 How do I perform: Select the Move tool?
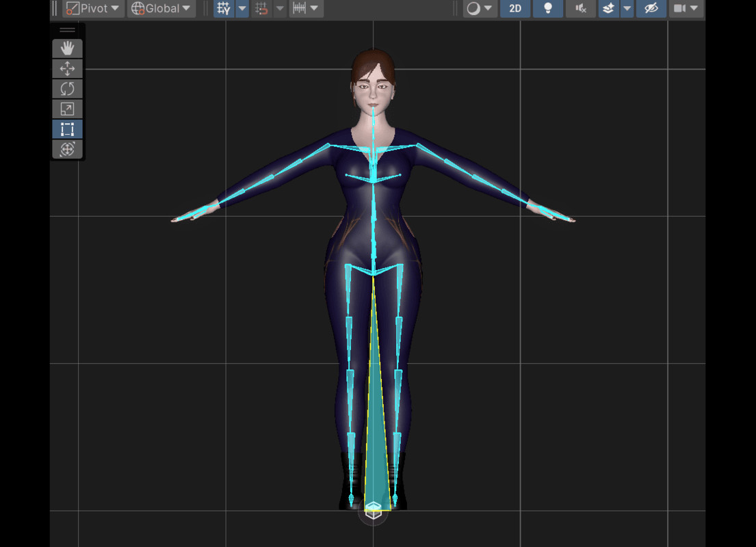[66, 68]
